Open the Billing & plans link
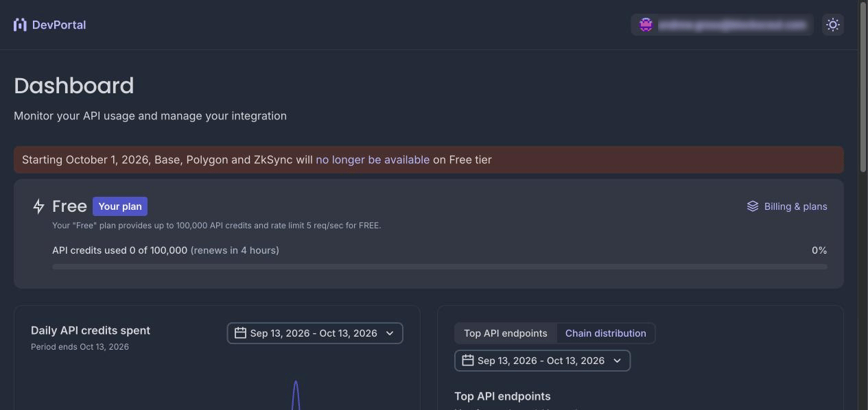The image size is (868, 410). [x=787, y=206]
